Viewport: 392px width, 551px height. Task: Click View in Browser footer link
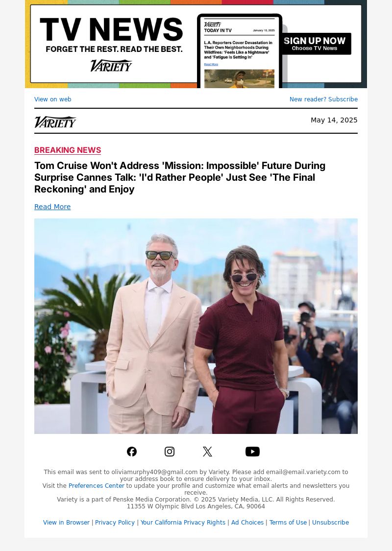coord(66,523)
